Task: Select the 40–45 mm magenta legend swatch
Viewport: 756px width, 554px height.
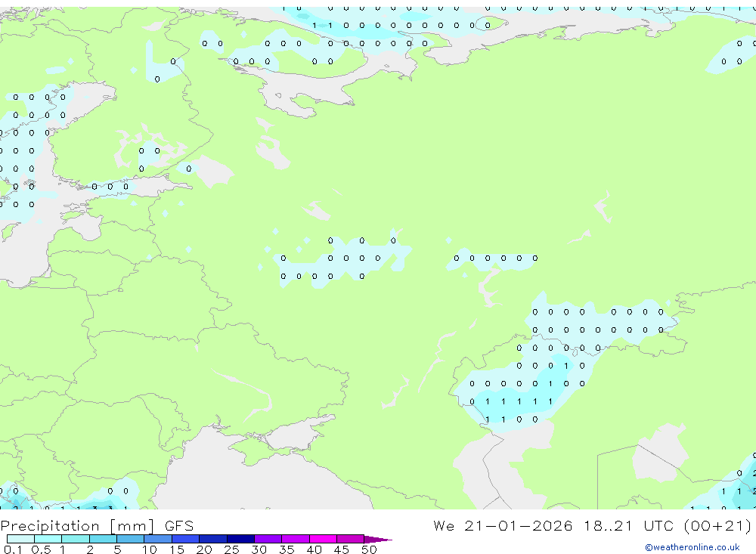Action: pyautogui.click(x=323, y=539)
